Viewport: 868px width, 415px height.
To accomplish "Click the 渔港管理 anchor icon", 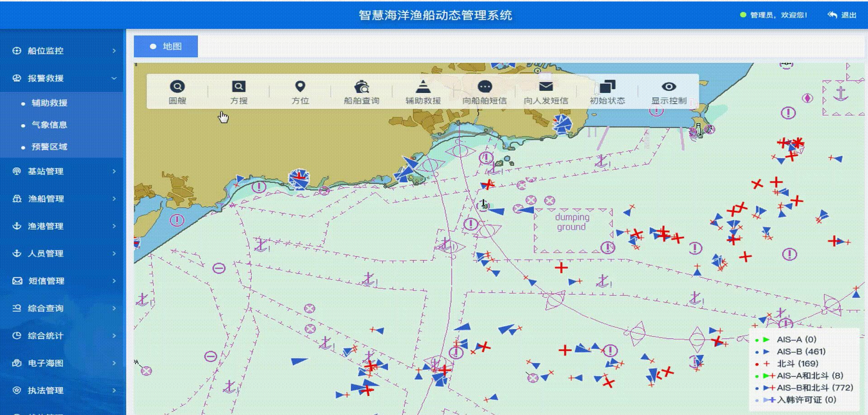I will coord(17,226).
